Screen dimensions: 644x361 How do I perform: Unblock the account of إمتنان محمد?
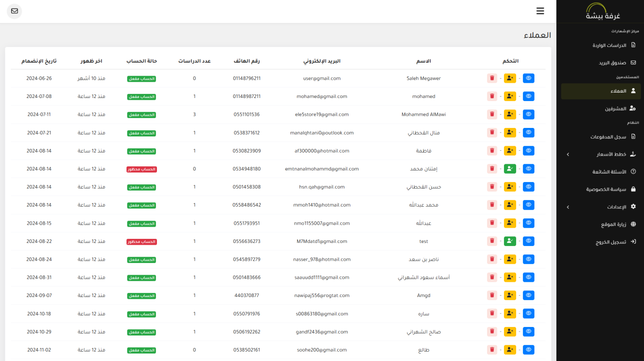510,169
